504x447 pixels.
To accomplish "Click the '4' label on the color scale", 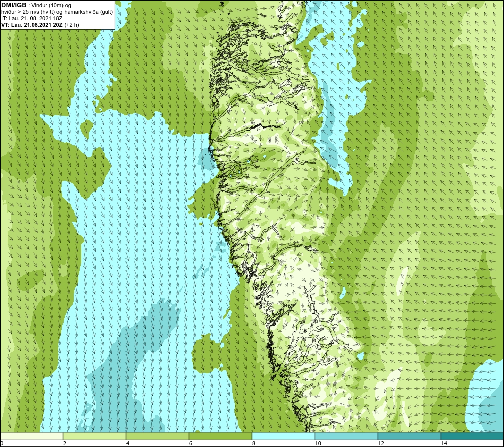I will tap(128, 443).
